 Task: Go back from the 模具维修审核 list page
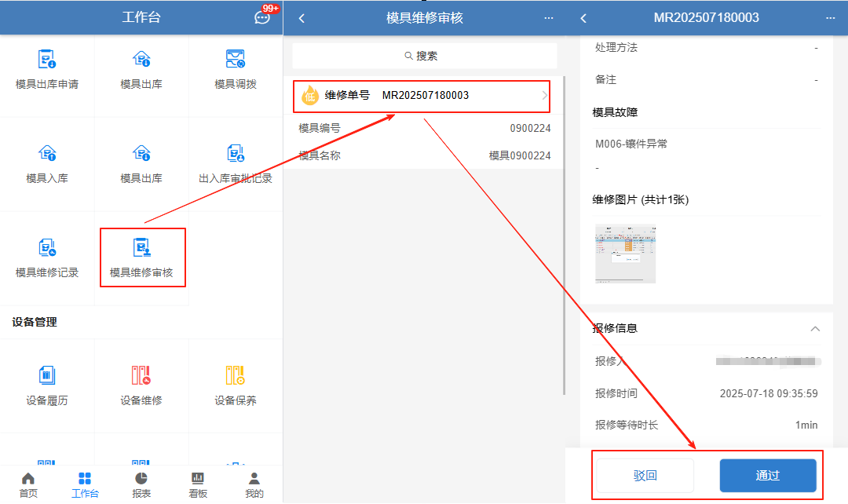click(302, 18)
